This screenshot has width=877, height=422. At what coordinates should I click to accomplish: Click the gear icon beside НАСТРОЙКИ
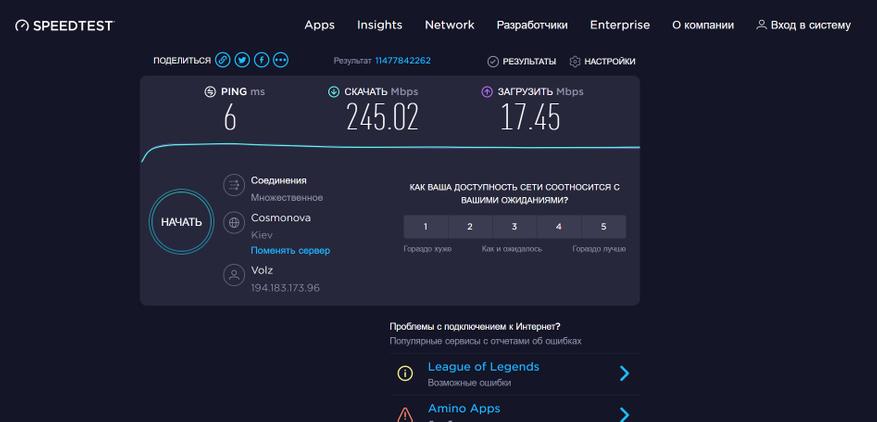coord(575,62)
